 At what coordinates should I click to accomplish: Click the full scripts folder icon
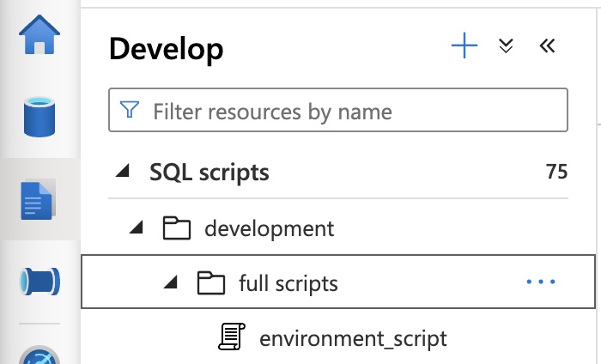click(x=209, y=282)
